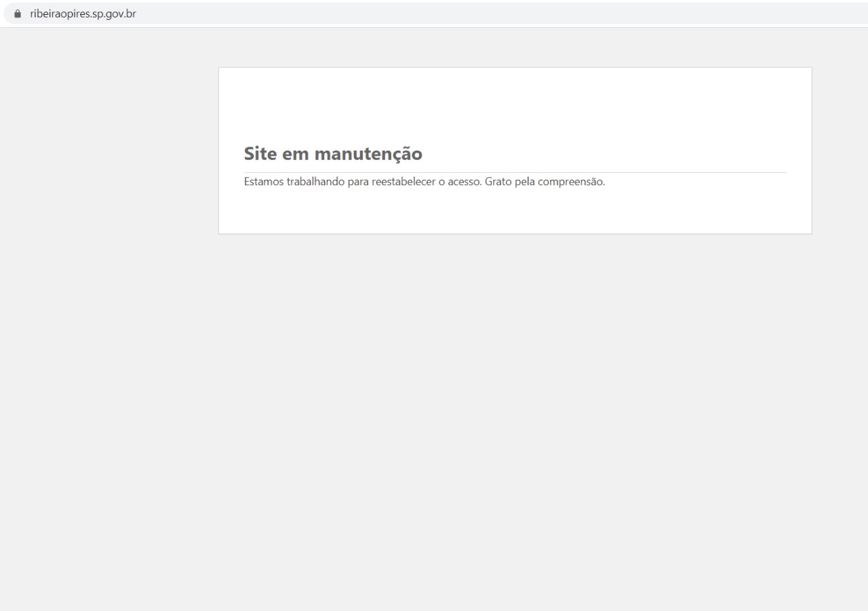Image resolution: width=868 pixels, height=611 pixels.
Task: Click the "Site em manutenção" heading
Action: pos(333,154)
